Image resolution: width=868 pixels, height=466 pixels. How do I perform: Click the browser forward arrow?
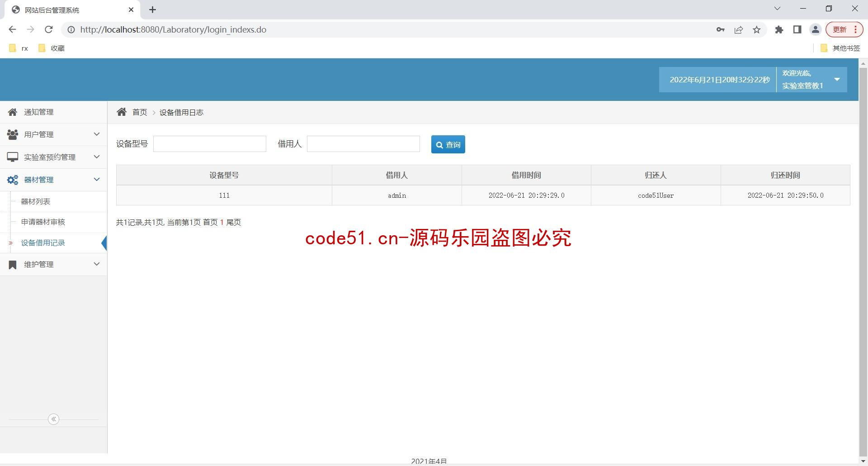point(30,29)
